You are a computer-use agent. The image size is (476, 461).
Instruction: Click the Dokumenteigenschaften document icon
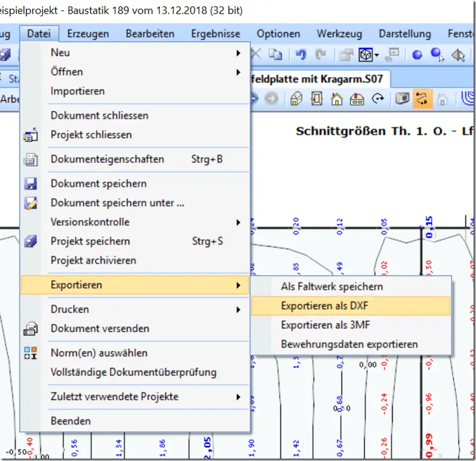click(30, 159)
